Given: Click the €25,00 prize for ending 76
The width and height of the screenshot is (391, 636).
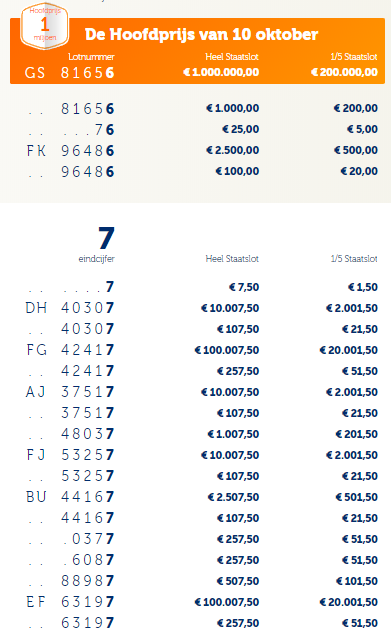Looking at the screenshot, I should (x=241, y=129).
